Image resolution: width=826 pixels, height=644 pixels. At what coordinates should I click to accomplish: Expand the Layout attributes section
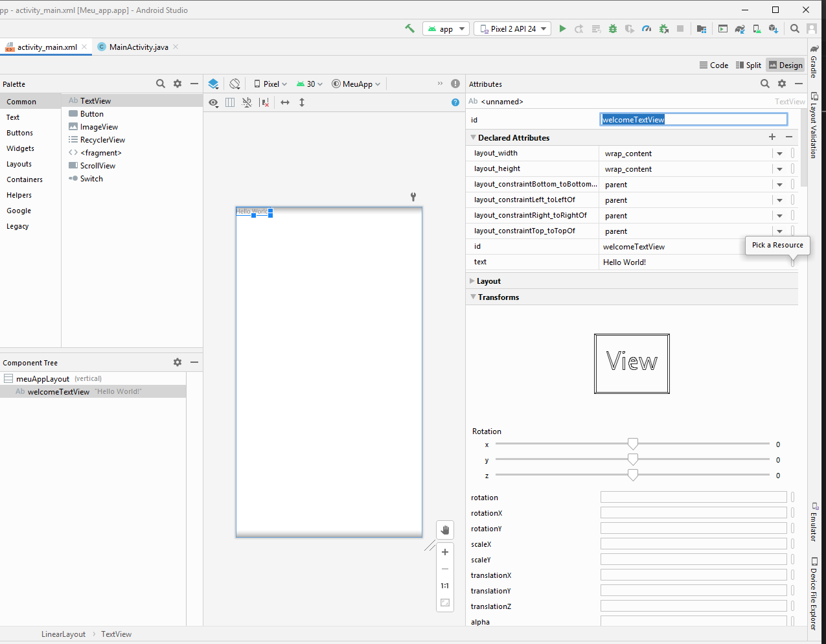coord(488,281)
